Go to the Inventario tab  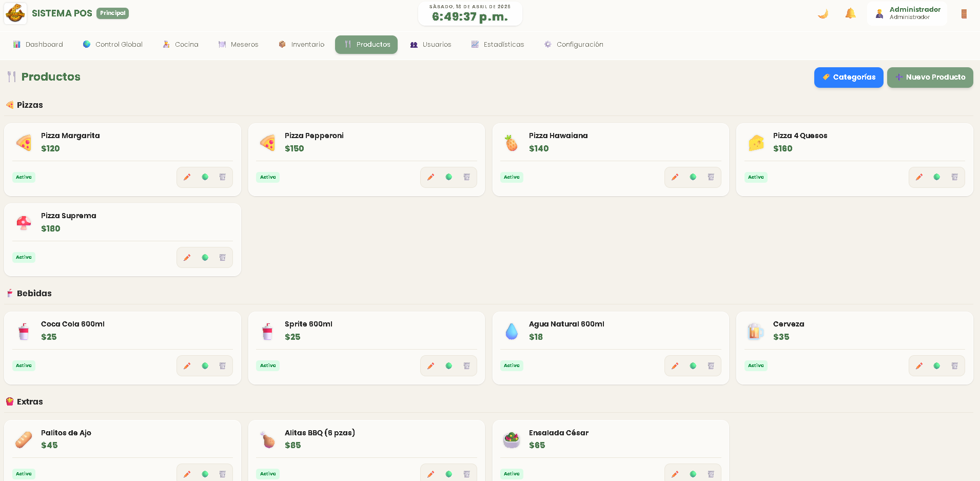pyautogui.click(x=302, y=45)
